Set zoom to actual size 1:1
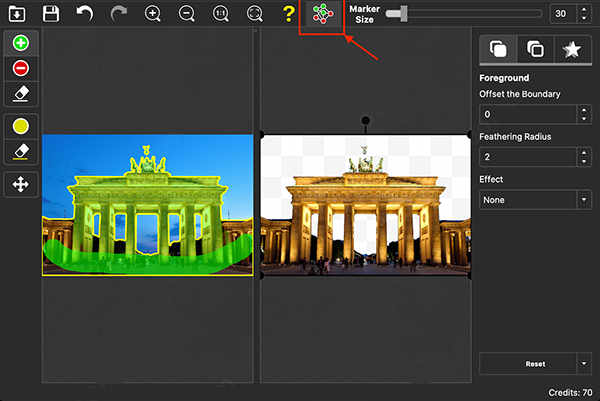The height and width of the screenshot is (401, 600). click(220, 14)
